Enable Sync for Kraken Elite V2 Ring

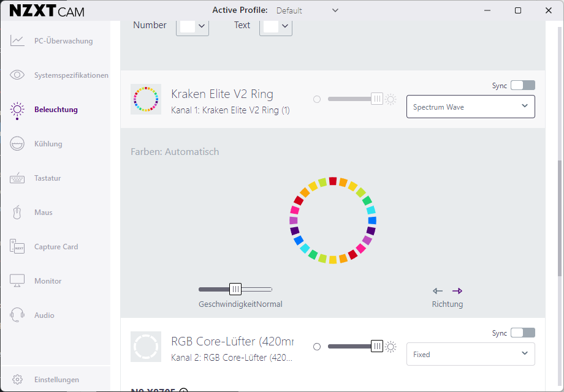click(x=522, y=85)
